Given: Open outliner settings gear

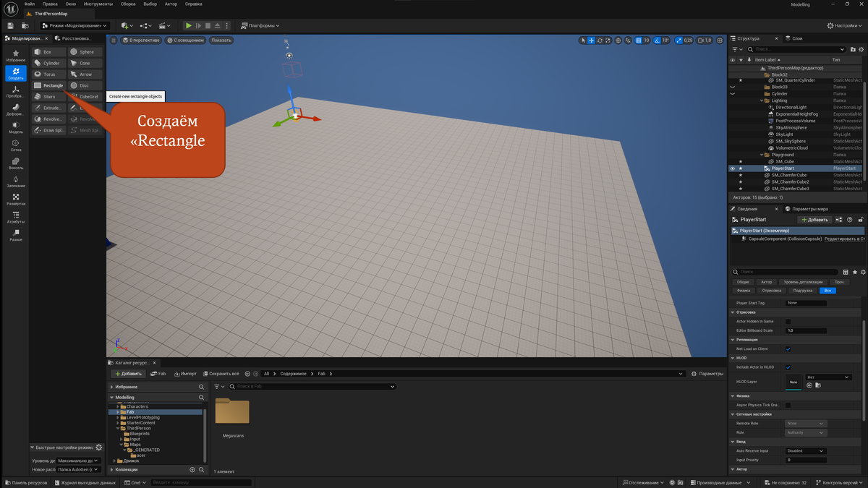Looking at the screenshot, I should tap(860, 49).
